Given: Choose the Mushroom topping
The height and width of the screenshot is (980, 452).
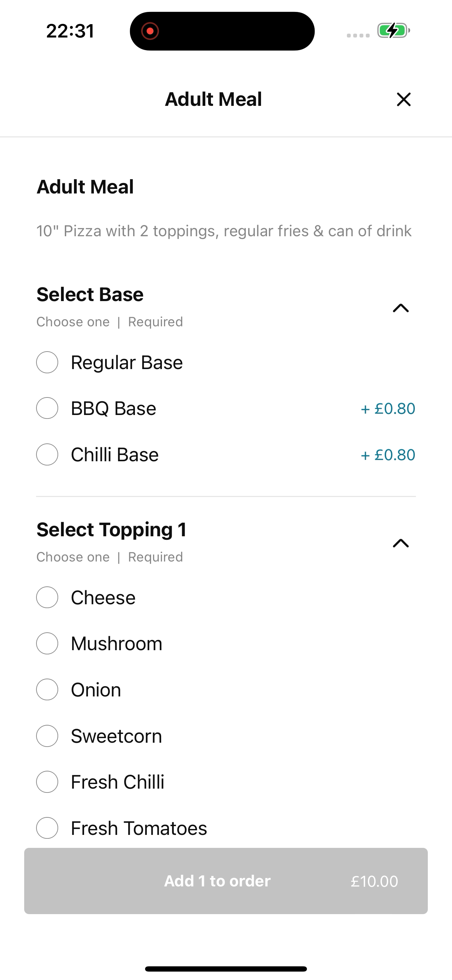Looking at the screenshot, I should [x=47, y=643].
